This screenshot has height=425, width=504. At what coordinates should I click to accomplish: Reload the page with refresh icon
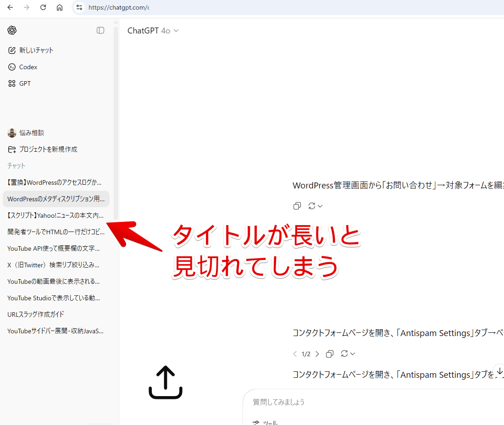43,7
